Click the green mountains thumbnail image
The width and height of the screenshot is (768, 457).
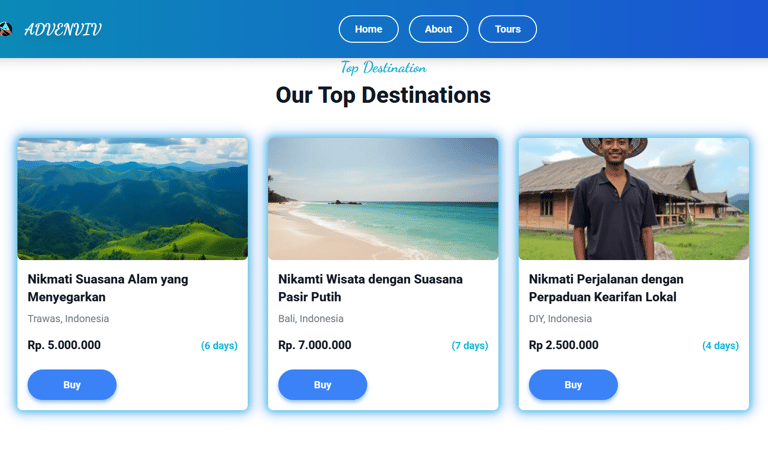(132, 199)
